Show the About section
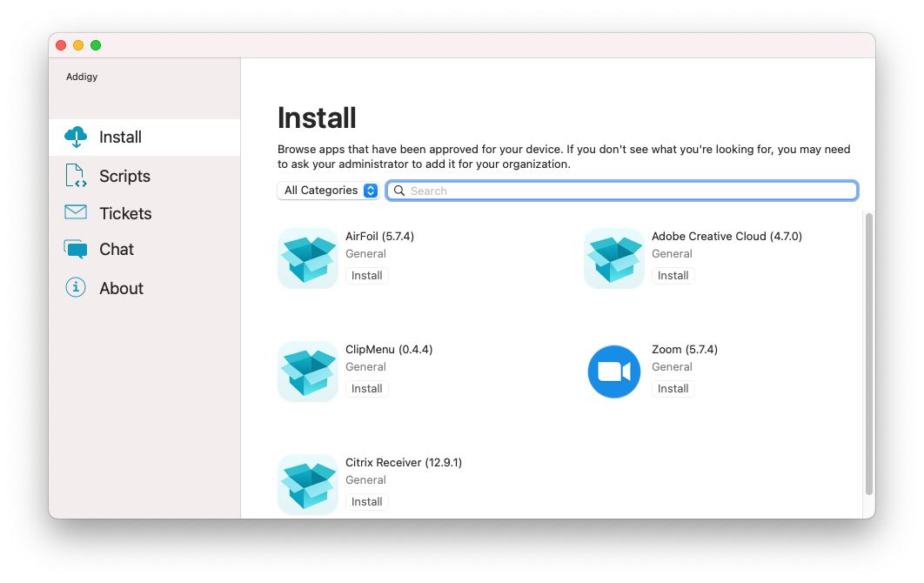924x583 pixels. pos(144,288)
